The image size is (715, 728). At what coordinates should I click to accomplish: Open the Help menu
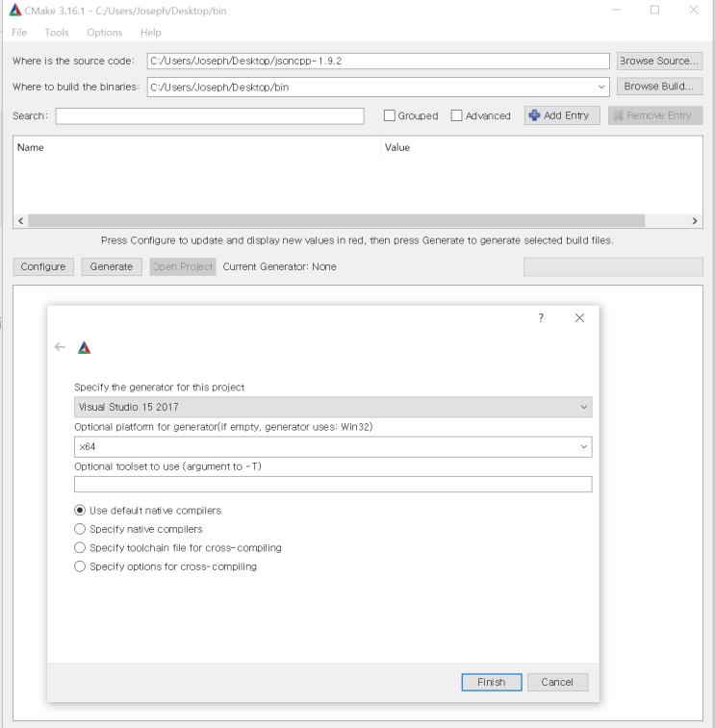pyautogui.click(x=150, y=33)
